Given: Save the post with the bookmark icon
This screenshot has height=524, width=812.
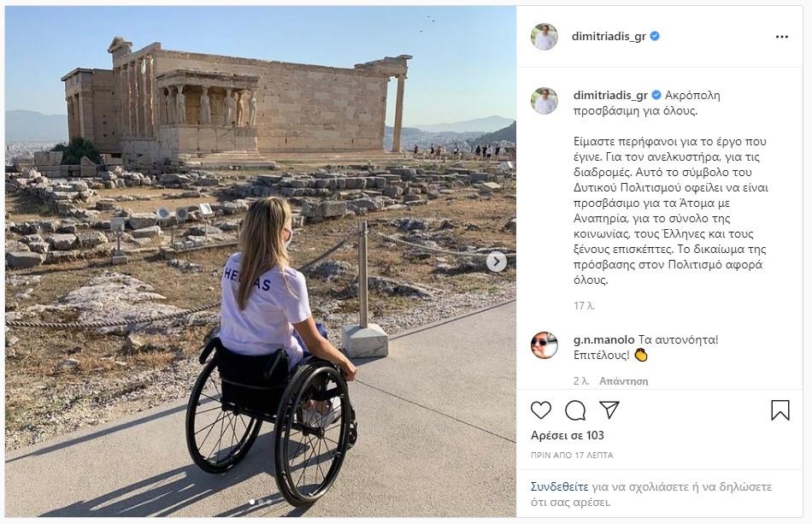Looking at the screenshot, I should 780,410.
